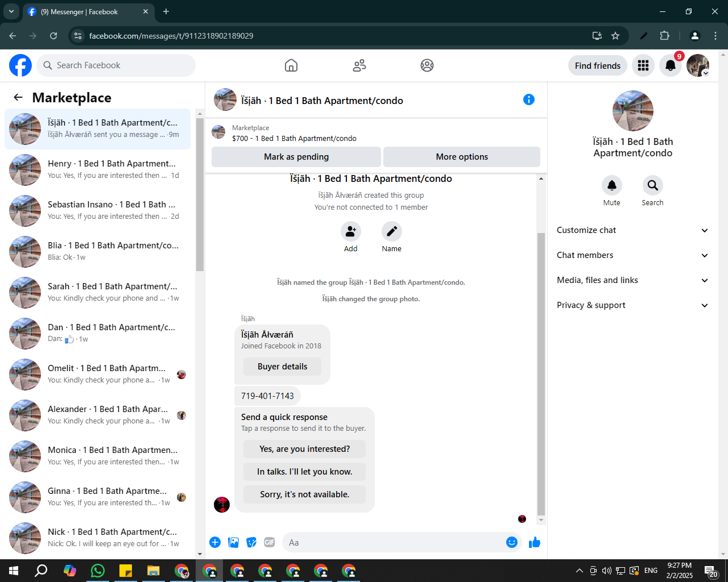The width and height of the screenshot is (728, 582).
Task: Open WhatsApp from the taskbar
Action: coord(98,571)
